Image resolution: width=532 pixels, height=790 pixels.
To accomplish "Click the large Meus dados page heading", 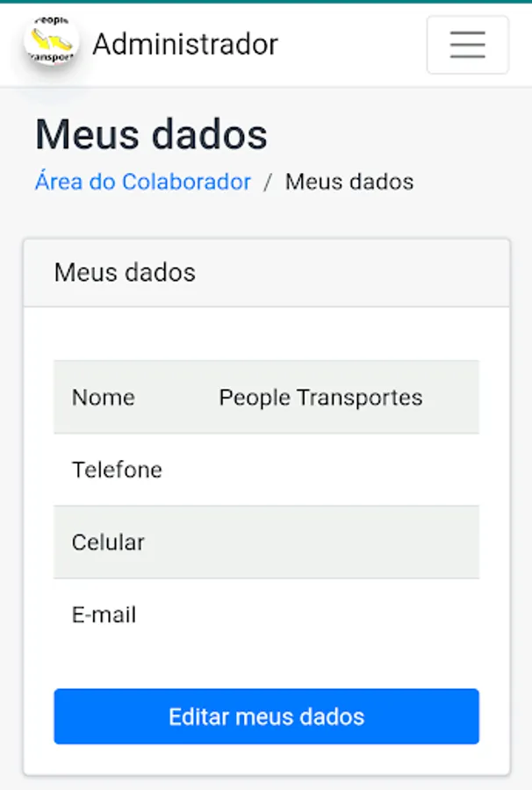I will click(151, 135).
